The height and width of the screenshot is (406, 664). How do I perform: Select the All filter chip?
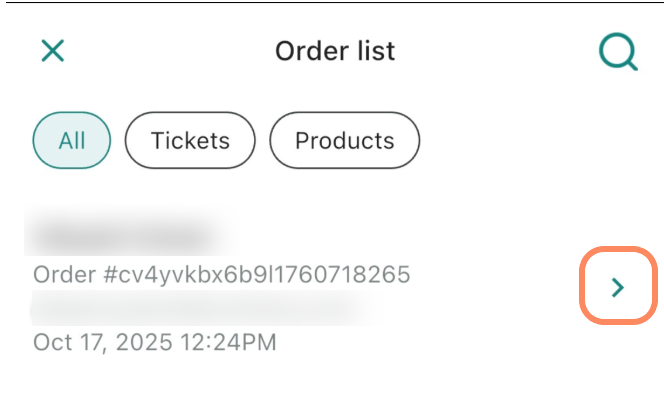tap(72, 141)
